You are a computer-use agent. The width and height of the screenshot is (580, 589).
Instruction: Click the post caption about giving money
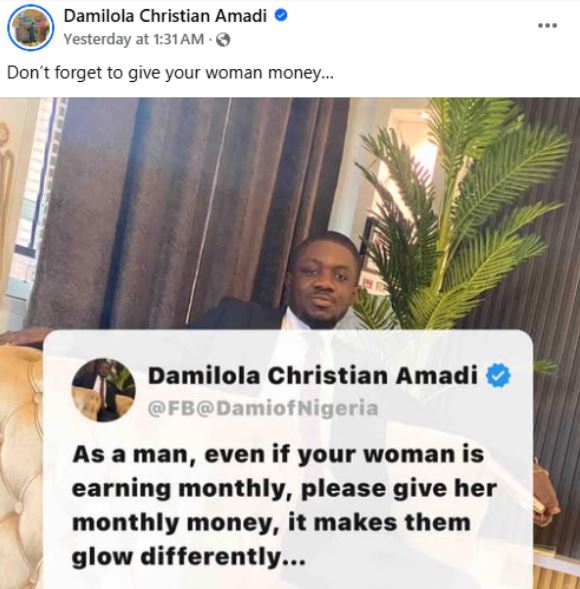pos(170,72)
